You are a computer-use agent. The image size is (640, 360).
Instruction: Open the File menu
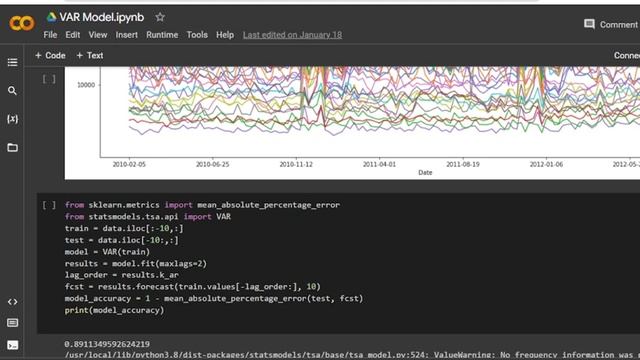pyautogui.click(x=50, y=35)
